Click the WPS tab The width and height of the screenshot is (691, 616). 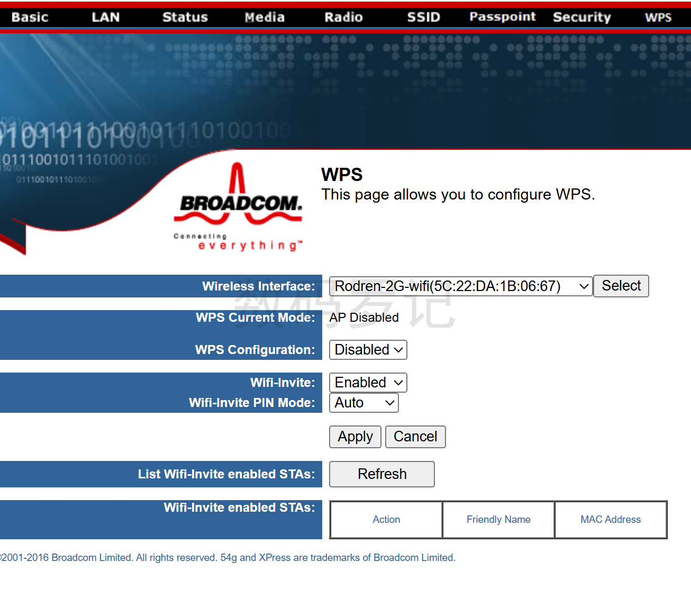658,17
